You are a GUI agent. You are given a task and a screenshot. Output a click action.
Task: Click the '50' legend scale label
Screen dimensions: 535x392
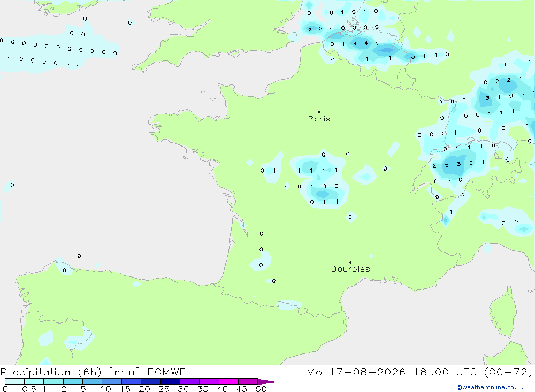tap(261, 389)
